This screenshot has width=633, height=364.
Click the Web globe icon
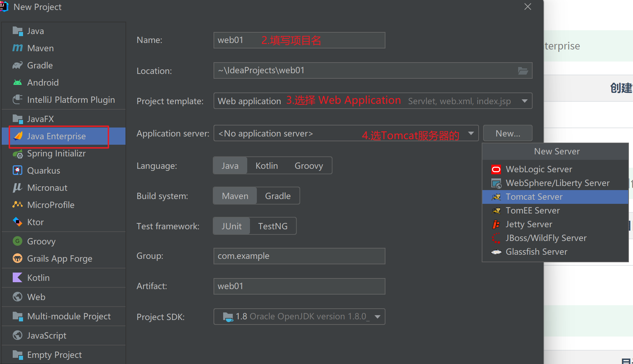pyautogui.click(x=18, y=297)
